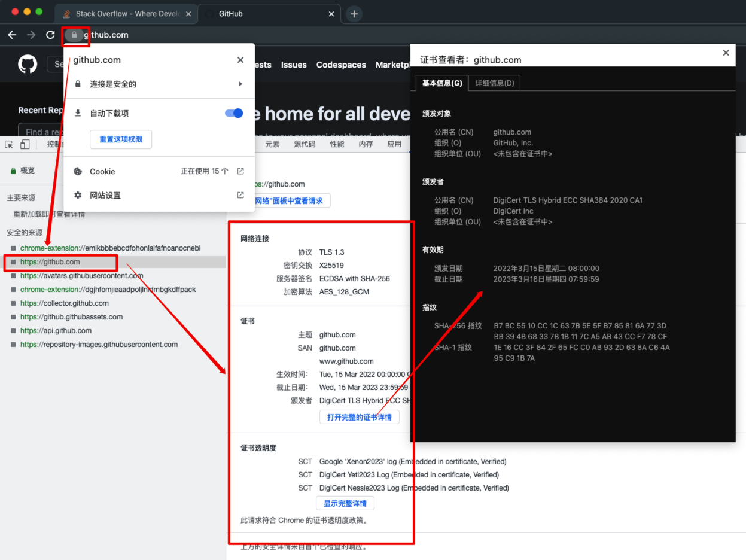Open Issues link in GitHub header
746x560 pixels.
click(x=294, y=65)
